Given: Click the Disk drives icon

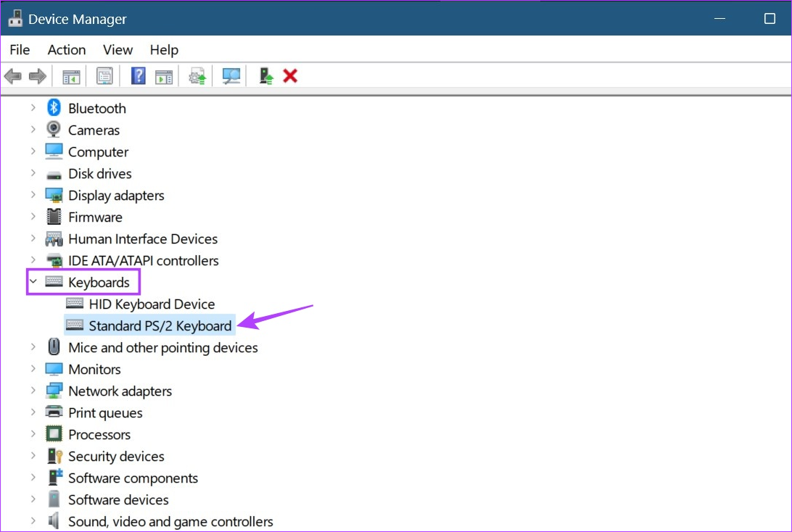Looking at the screenshot, I should [x=54, y=175].
